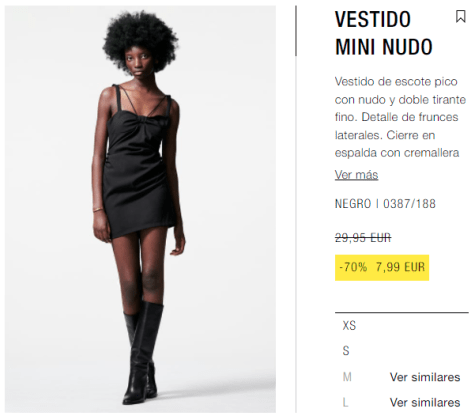Choose size S
Image resolution: width=475 pixels, height=416 pixels.
pyautogui.click(x=346, y=351)
